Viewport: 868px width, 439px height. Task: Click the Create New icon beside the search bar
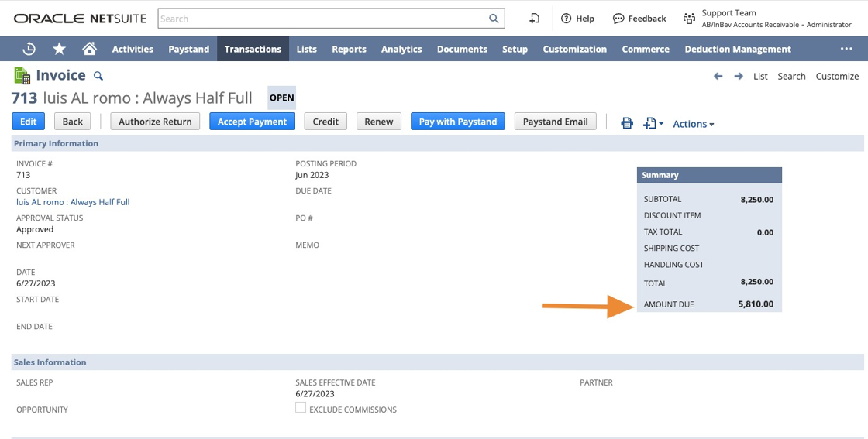click(x=534, y=19)
